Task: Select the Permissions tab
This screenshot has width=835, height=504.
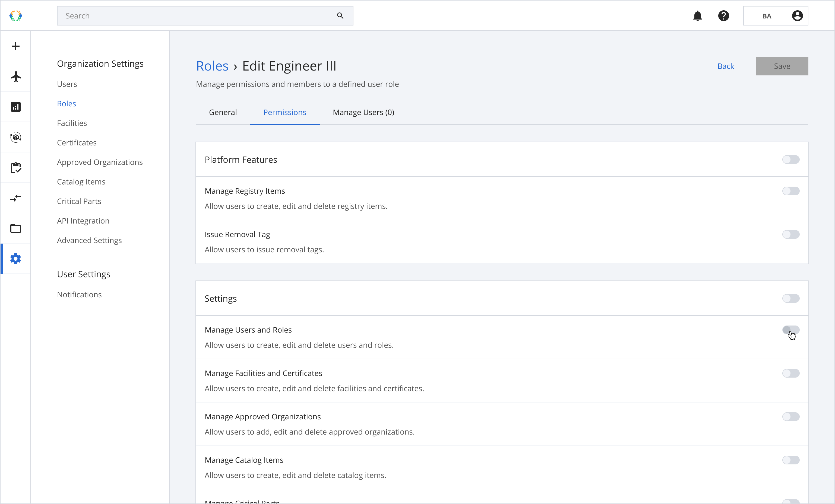Action: pos(285,112)
